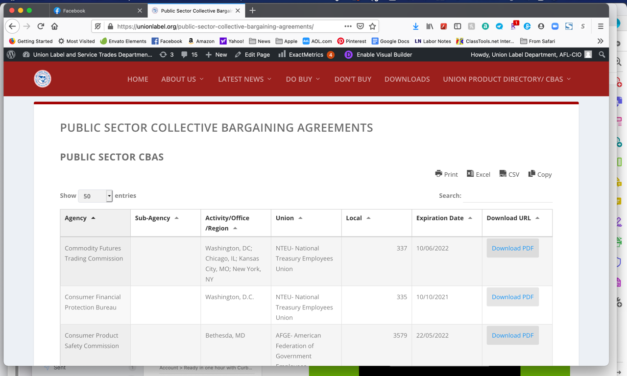Viewport: 627px width, 376px height.
Task: Open the browser home page icon
Action: click(x=54, y=26)
